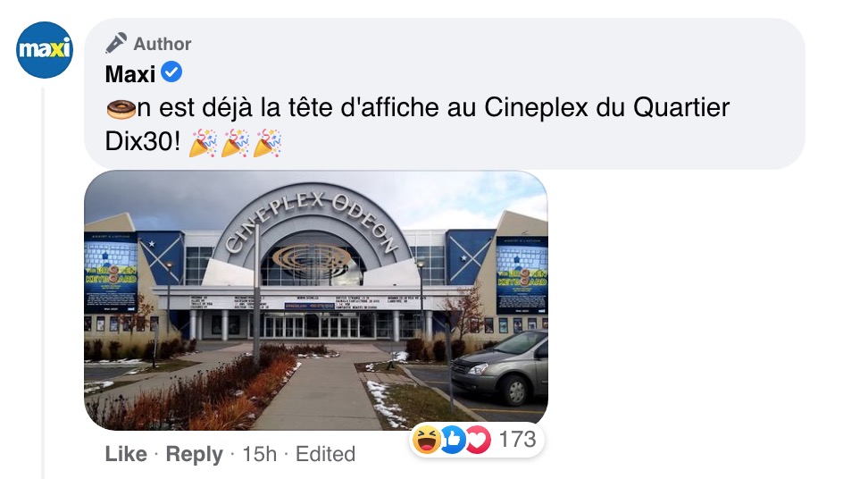
Task: Click the donut emoji in the comment
Action: (121, 108)
